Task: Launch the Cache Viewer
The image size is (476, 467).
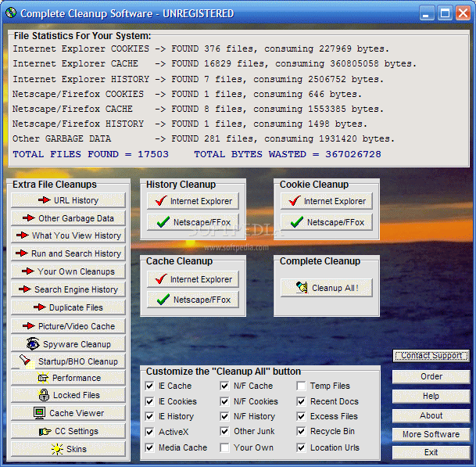Action: [68, 413]
